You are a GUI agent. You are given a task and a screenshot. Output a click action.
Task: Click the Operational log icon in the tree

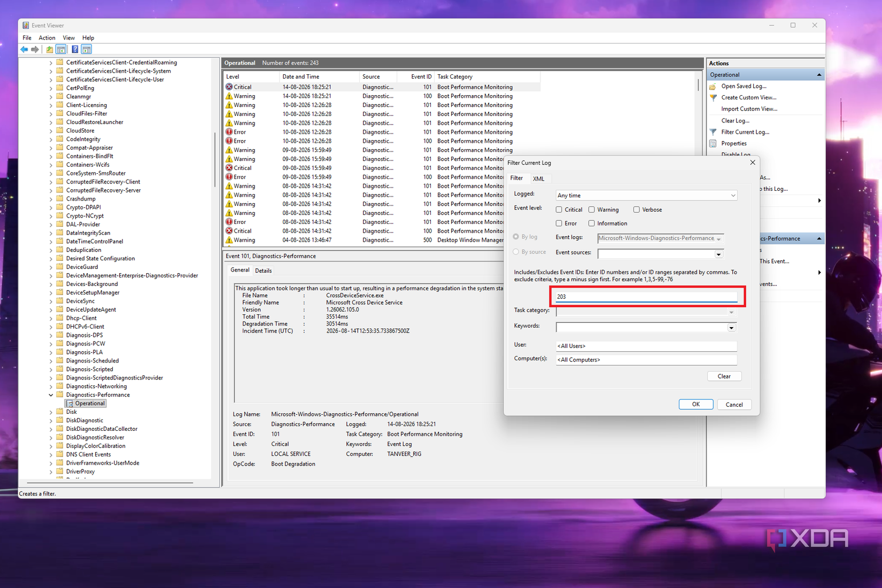69,404
